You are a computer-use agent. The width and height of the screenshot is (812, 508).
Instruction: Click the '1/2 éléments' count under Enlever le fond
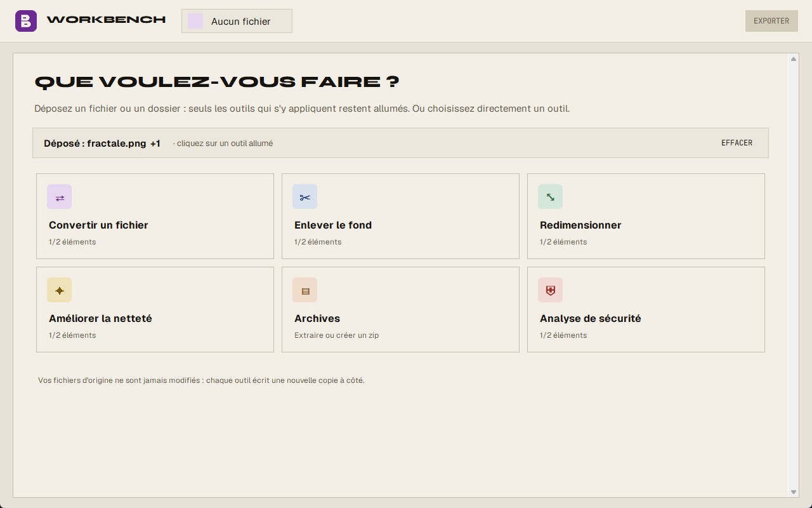[x=318, y=242]
